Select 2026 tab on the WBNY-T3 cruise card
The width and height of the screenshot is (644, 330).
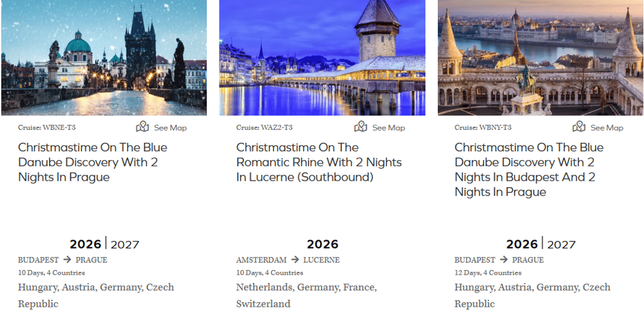(522, 244)
